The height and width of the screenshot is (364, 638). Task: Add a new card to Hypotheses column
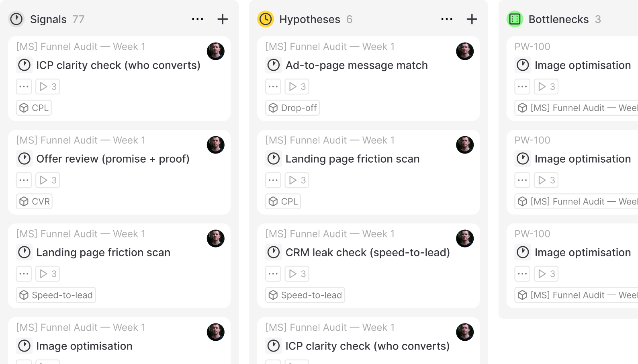(x=472, y=19)
